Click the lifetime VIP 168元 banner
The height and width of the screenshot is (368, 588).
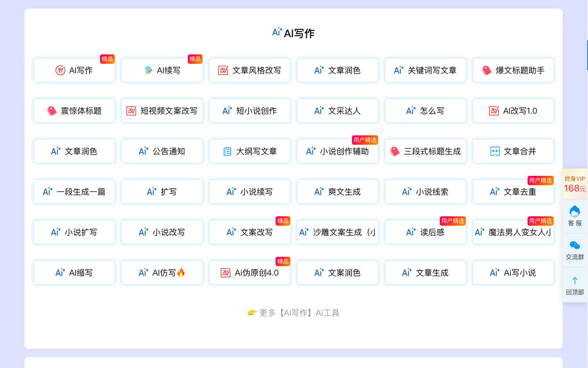[575, 184]
